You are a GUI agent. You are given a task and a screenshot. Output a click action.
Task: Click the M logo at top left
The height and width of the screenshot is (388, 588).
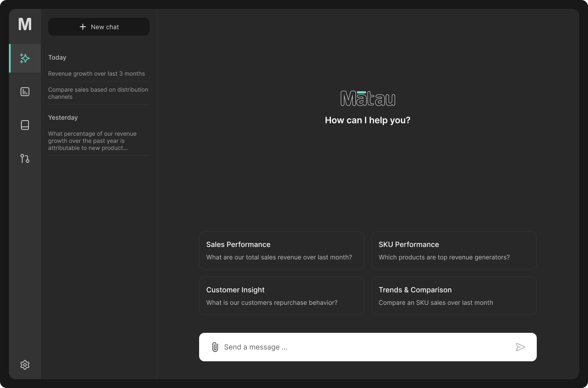[x=25, y=24]
